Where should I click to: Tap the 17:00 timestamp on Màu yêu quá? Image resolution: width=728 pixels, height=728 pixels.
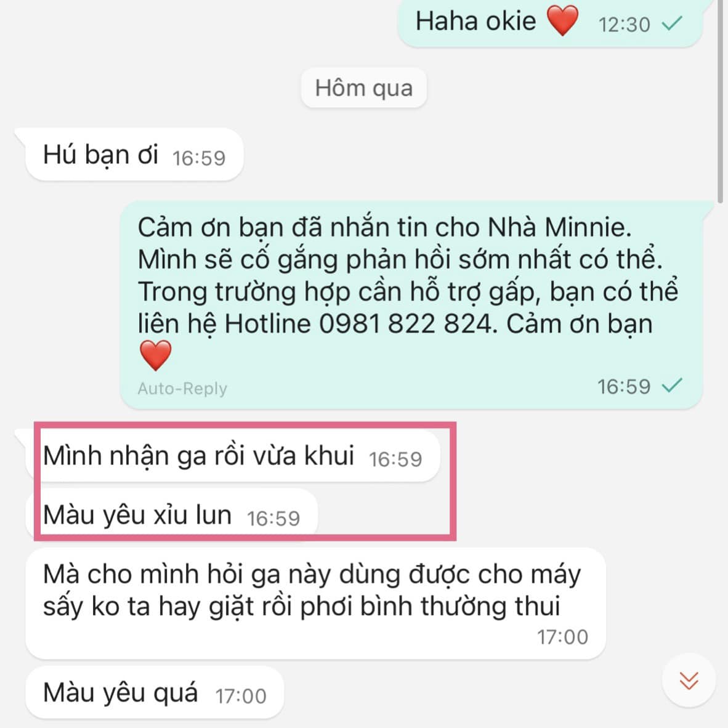pos(240,696)
